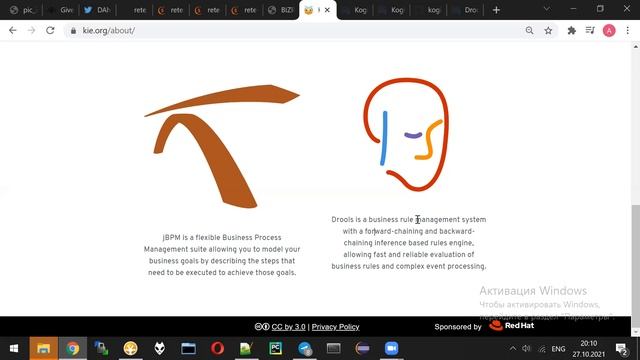Click the Red Hat sponsor logo
The width and height of the screenshot is (640, 360).
click(x=512, y=326)
